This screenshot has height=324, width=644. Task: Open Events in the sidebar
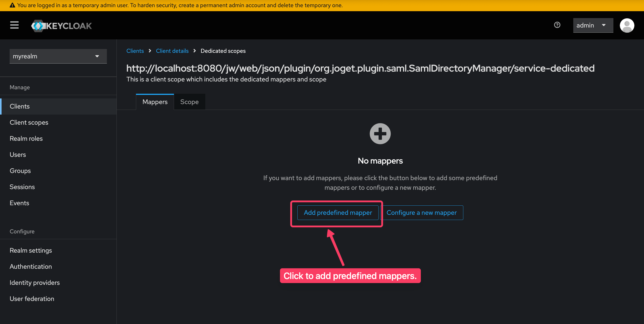[58, 203]
